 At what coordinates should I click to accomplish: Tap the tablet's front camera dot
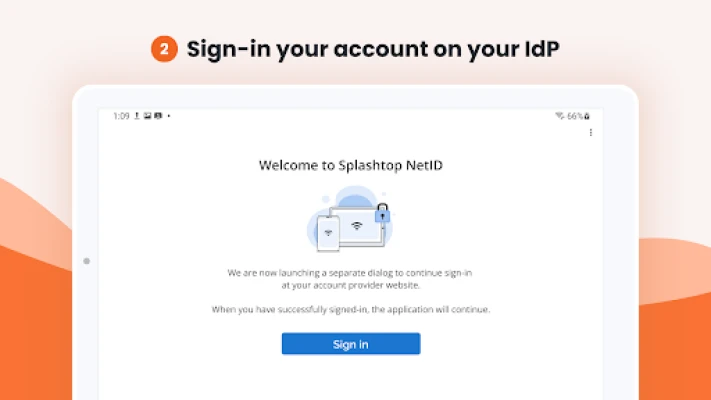pyautogui.click(x=87, y=261)
